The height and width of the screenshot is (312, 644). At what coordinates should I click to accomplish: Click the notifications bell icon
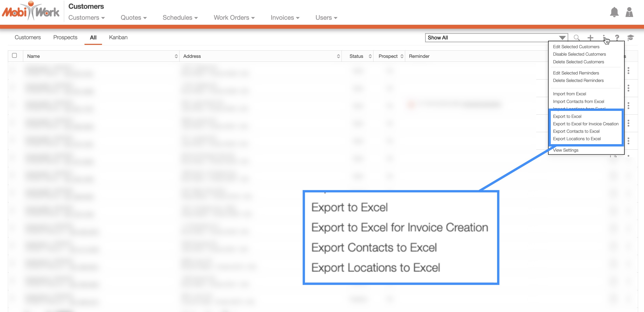pos(614,12)
